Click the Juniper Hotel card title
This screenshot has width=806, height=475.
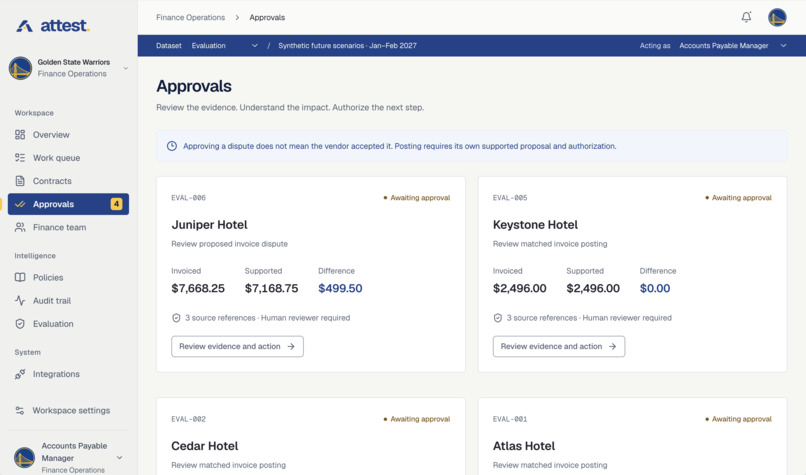pyautogui.click(x=209, y=225)
